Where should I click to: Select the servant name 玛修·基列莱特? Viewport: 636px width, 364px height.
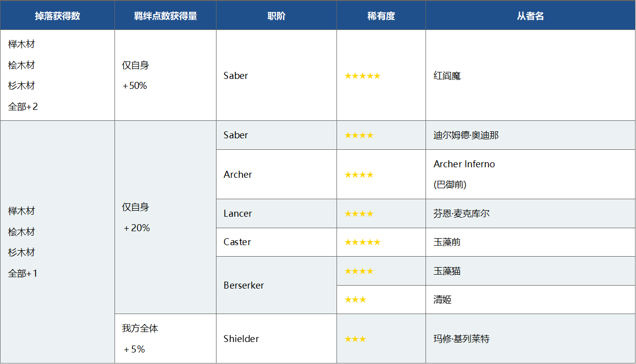point(461,339)
